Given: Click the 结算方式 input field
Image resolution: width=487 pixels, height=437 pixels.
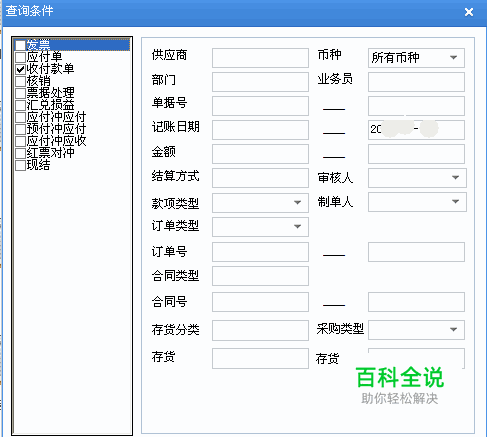Looking at the screenshot, I should coord(260,178).
